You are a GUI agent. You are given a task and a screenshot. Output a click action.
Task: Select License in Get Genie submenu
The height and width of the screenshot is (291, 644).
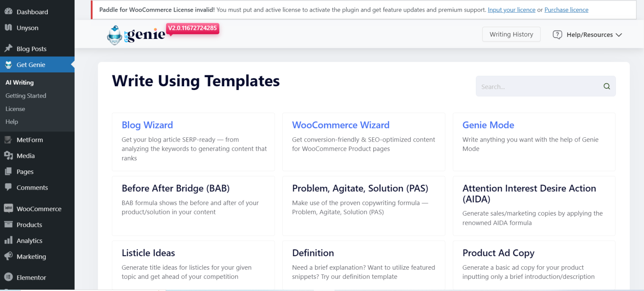pos(15,108)
